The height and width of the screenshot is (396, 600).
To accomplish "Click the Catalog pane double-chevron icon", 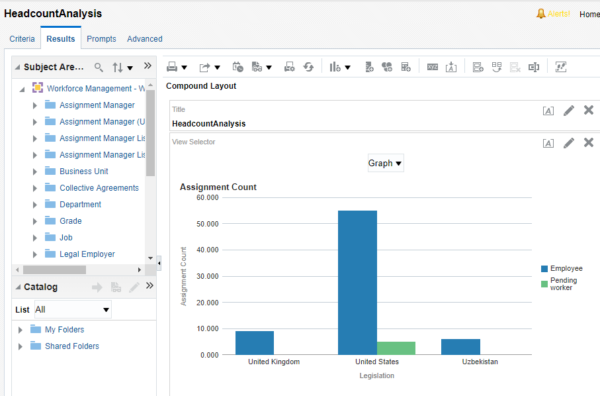I will coord(150,285).
